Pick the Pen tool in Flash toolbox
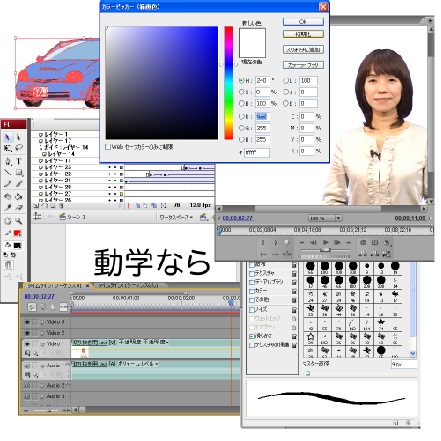 click(8, 162)
